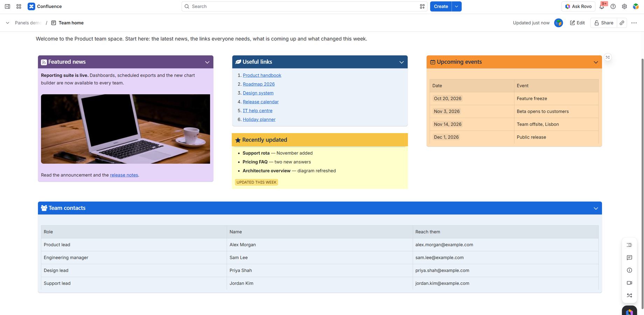
Task: Expand the breadcrumb chevron before Panels demo
Action: point(7,23)
